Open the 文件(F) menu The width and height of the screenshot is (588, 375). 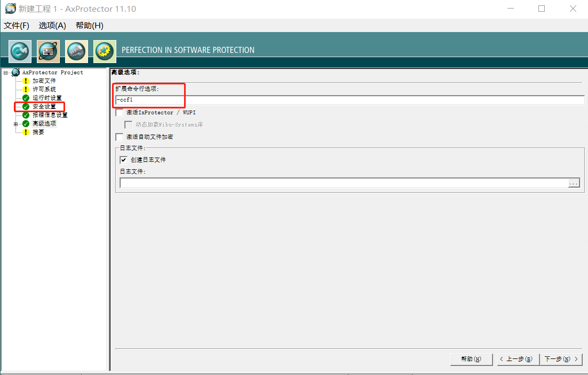point(17,26)
